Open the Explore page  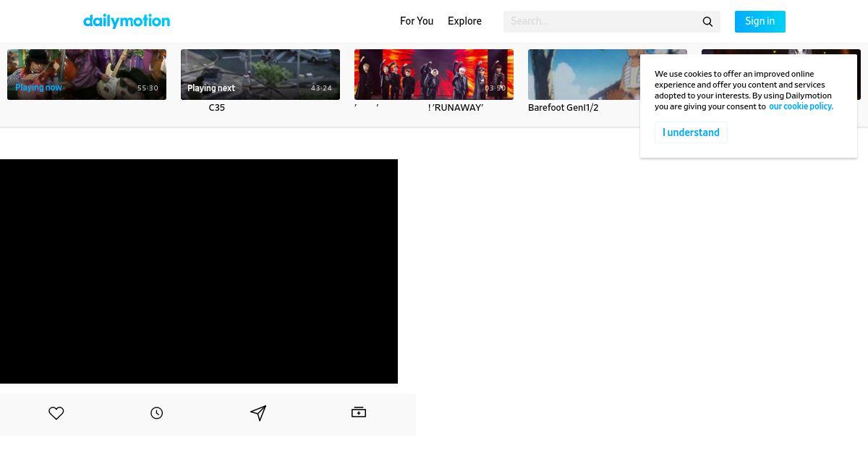[464, 21]
